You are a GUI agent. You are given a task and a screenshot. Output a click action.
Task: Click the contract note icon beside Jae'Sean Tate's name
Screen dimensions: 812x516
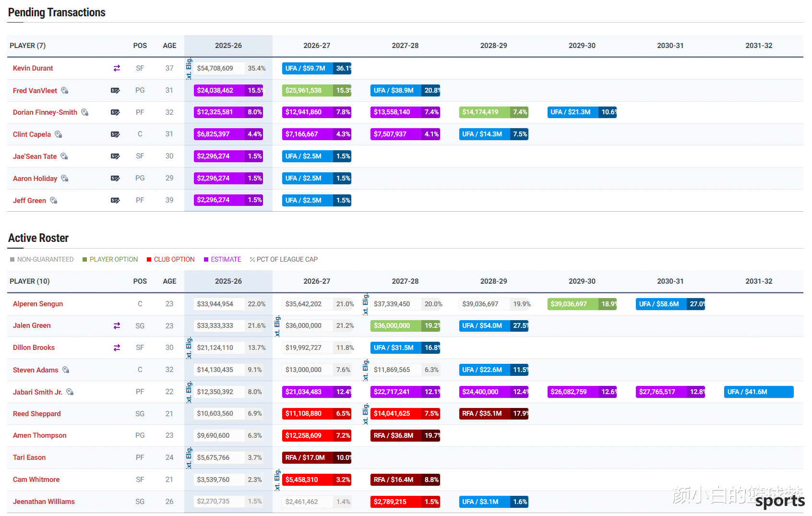click(x=64, y=156)
